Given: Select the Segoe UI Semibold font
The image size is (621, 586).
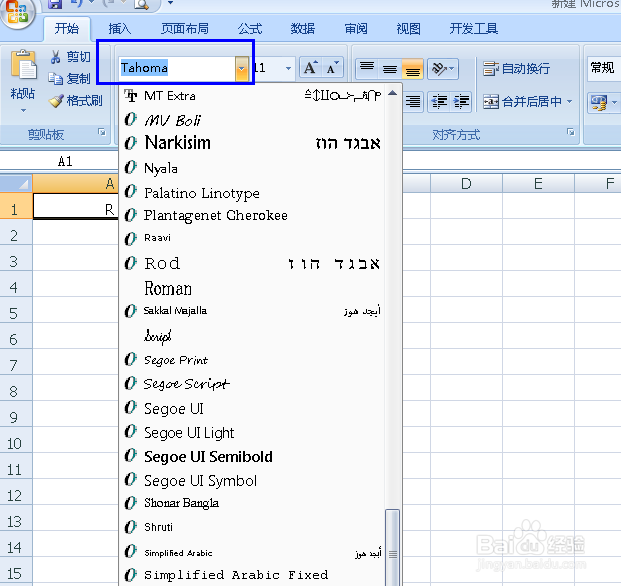Looking at the screenshot, I should 252,457.
